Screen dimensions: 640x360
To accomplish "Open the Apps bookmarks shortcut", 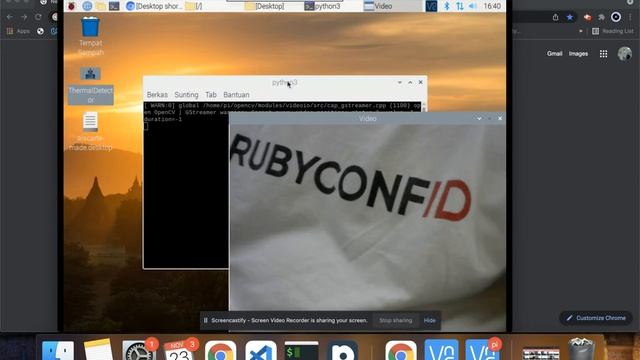I will (x=18, y=31).
